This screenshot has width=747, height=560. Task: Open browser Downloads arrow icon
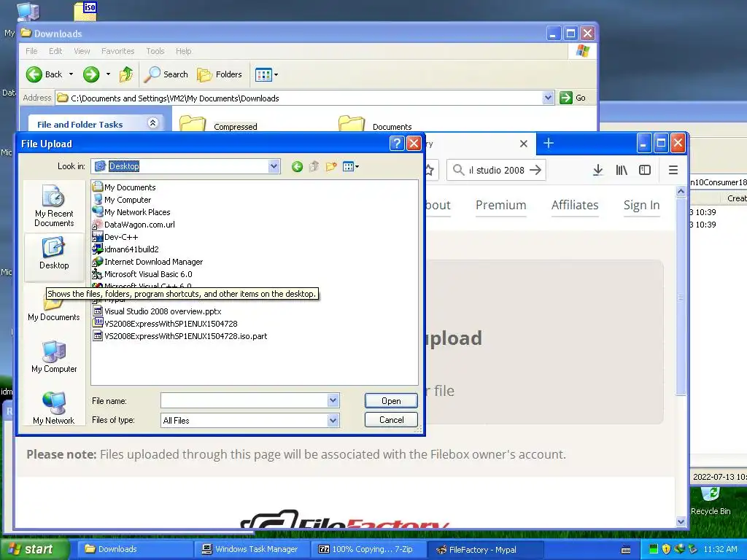598,170
